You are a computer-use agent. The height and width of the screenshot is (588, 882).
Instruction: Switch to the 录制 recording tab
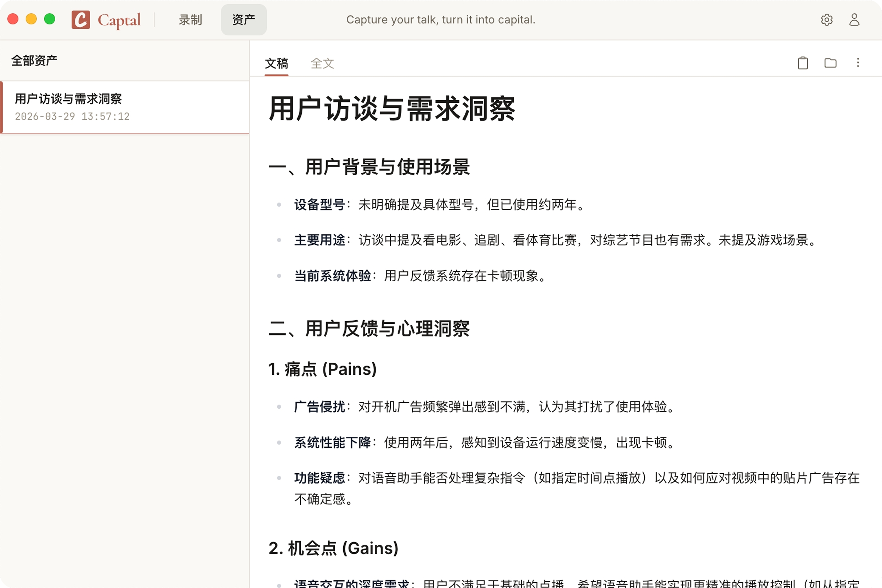(190, 20)
